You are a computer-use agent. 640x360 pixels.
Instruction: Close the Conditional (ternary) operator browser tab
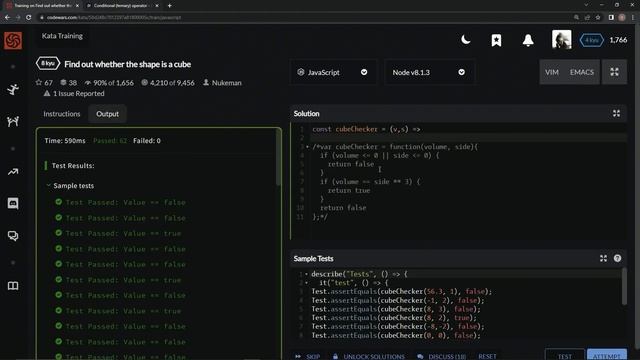coord(157,6)
